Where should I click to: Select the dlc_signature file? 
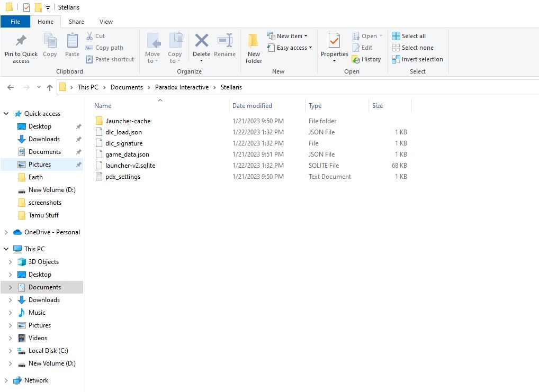click(x=124, y=143)
